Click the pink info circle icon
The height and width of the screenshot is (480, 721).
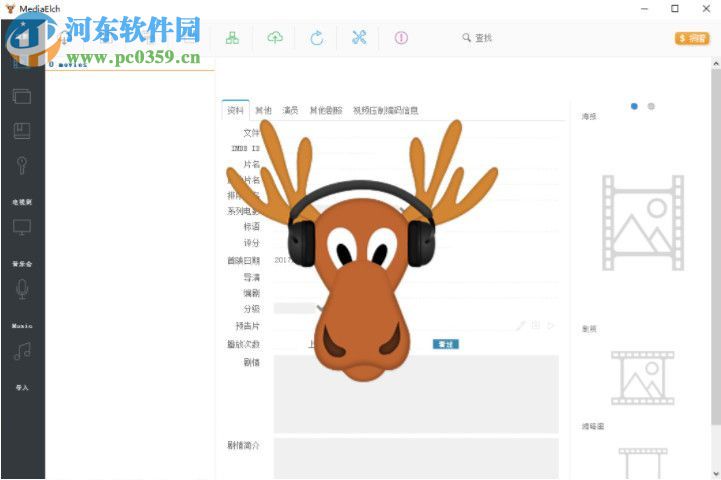pos(401,38)
